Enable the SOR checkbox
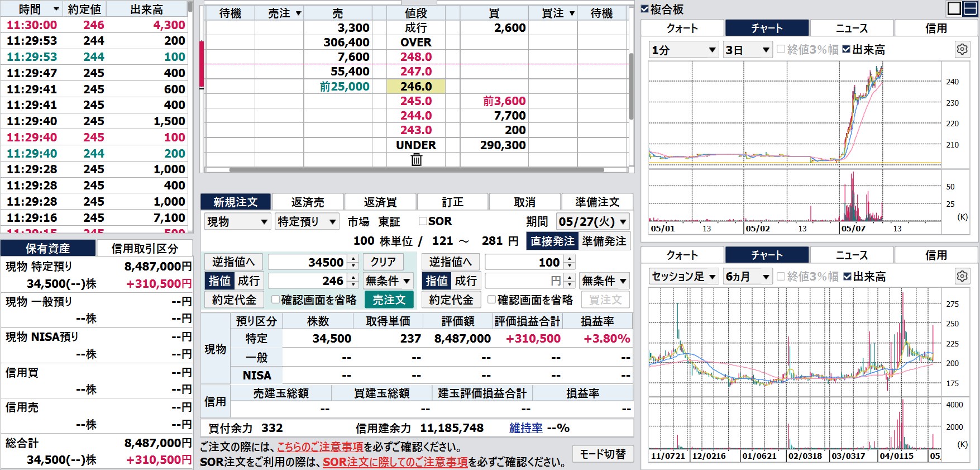The height and width of the screenshot is (470, 980). (423, 221)
